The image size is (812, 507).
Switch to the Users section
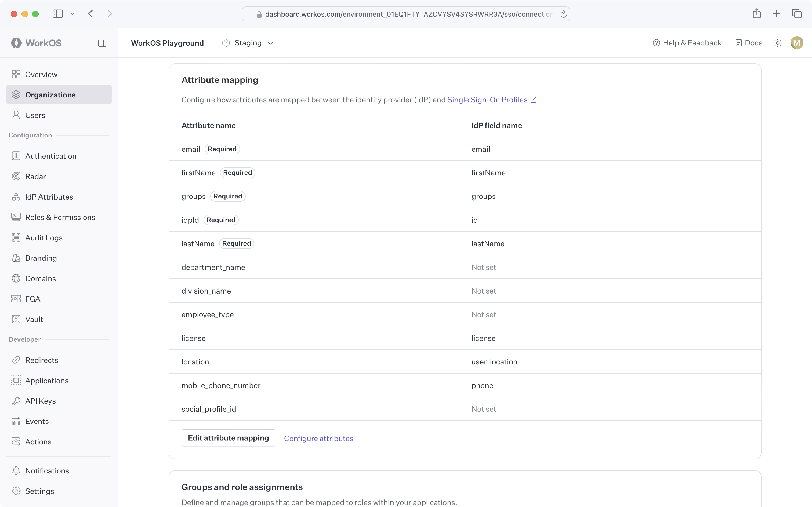[x=35, y=115]
